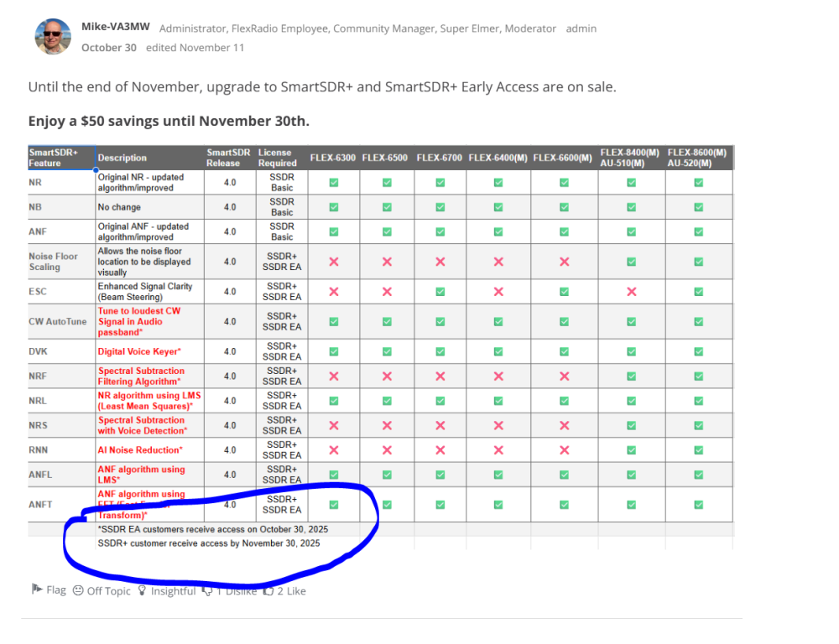Open the October 30 post permalink
839x644 pixels.
click(x=109, y=48)
